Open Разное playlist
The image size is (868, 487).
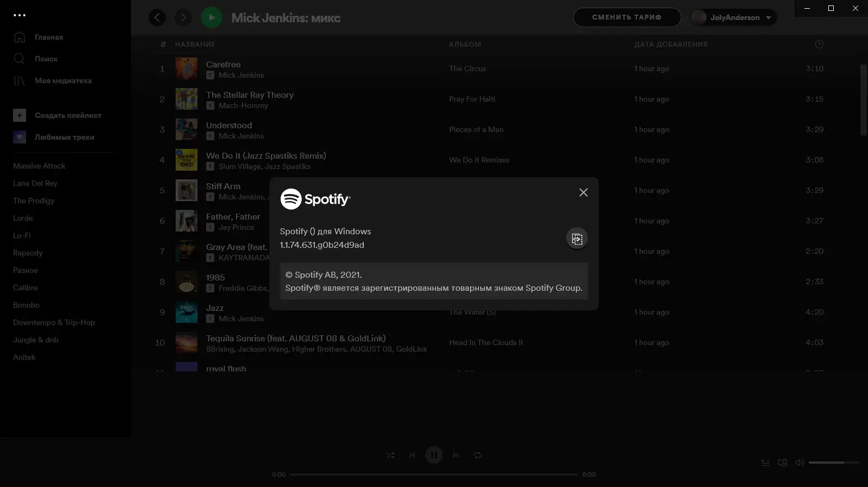coord(26,270)
